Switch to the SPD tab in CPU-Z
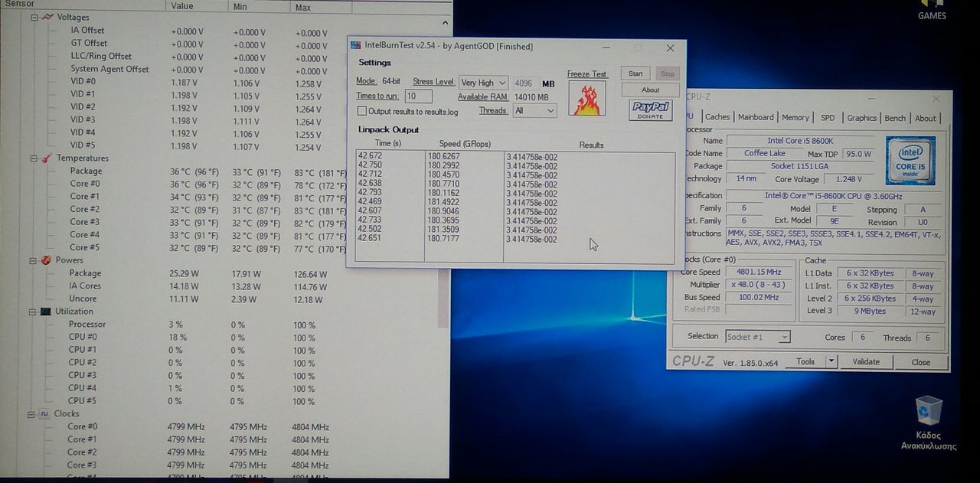This screenshot has height=483, width=980. coord(828,118)
